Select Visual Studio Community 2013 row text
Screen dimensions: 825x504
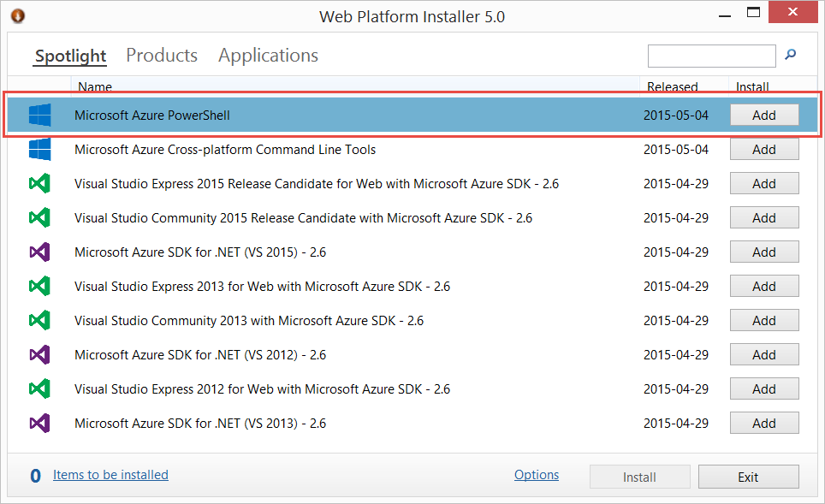pyautogui.click(x=249, y=320)
